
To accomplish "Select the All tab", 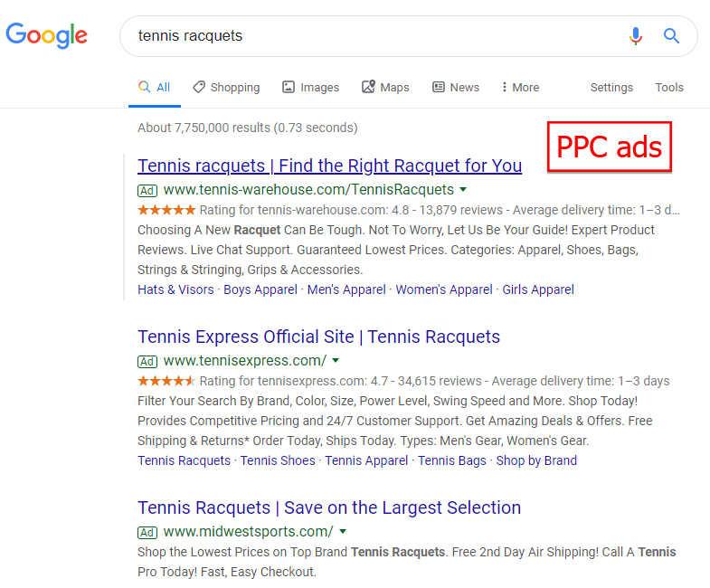I will 155,87.
